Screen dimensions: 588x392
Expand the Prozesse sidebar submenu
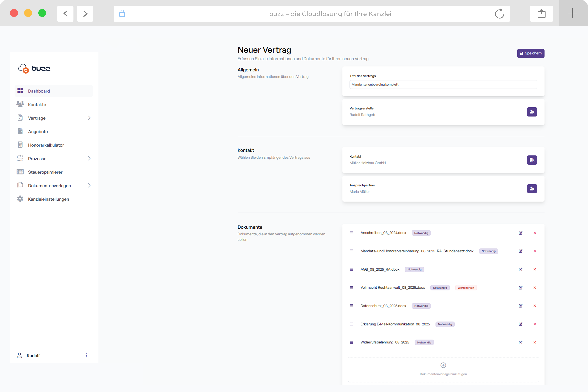click(89, 158)
